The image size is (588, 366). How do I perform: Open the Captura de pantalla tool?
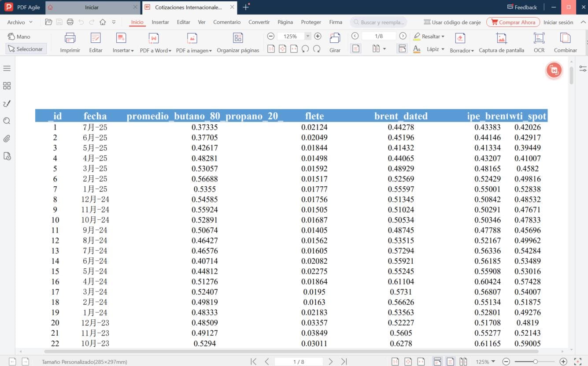[501, 42]
